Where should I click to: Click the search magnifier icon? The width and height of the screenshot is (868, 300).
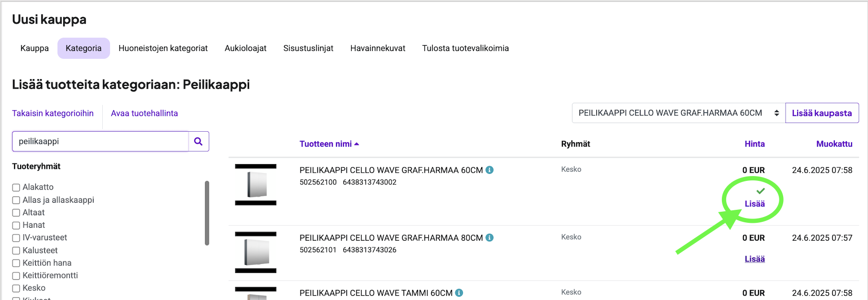(x=198, y=141)
